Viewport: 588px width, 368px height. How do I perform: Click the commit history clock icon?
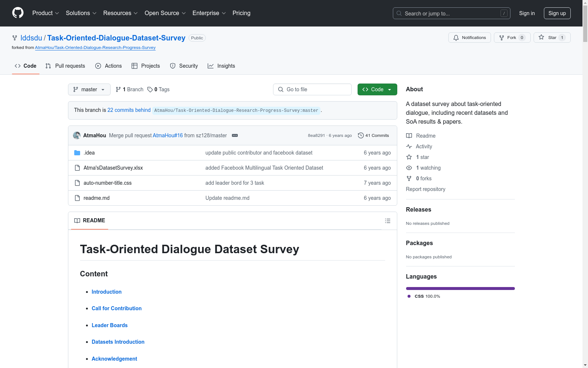point(361,135)
